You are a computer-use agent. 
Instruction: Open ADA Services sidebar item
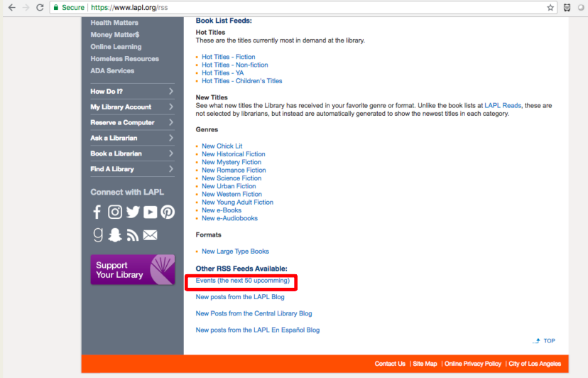(x=112, y=70)
